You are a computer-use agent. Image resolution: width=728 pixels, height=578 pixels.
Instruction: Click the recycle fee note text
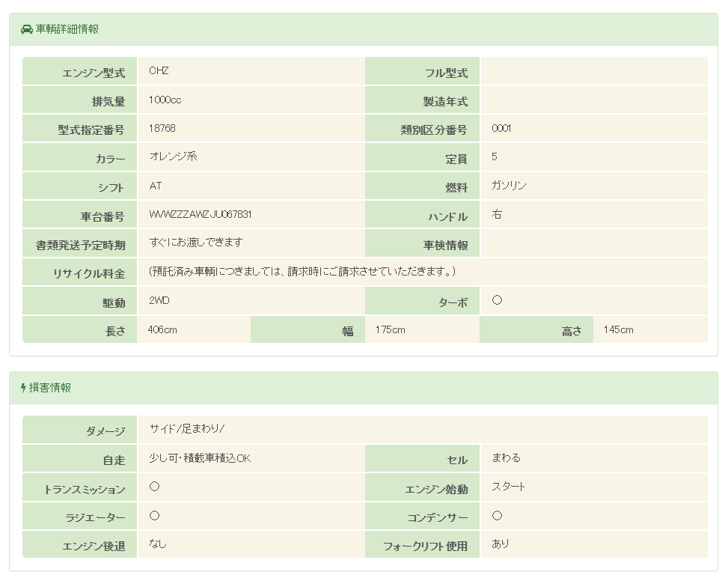[302, 271]
